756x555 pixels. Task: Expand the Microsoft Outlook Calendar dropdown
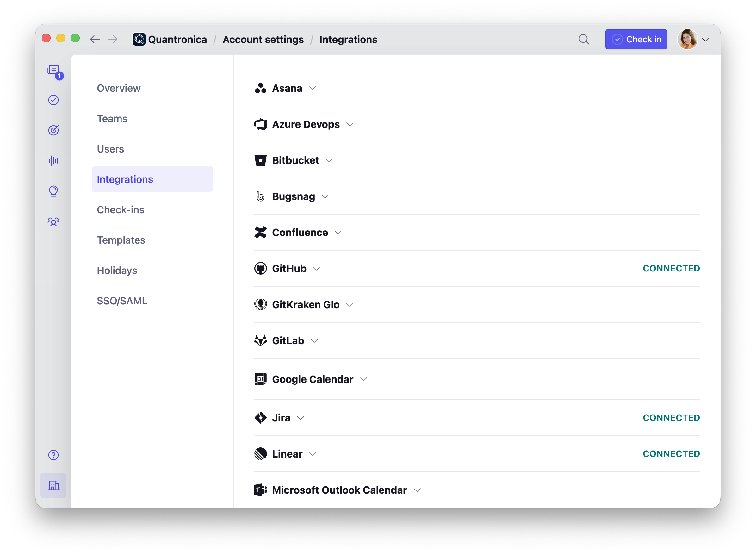[418, 490]
